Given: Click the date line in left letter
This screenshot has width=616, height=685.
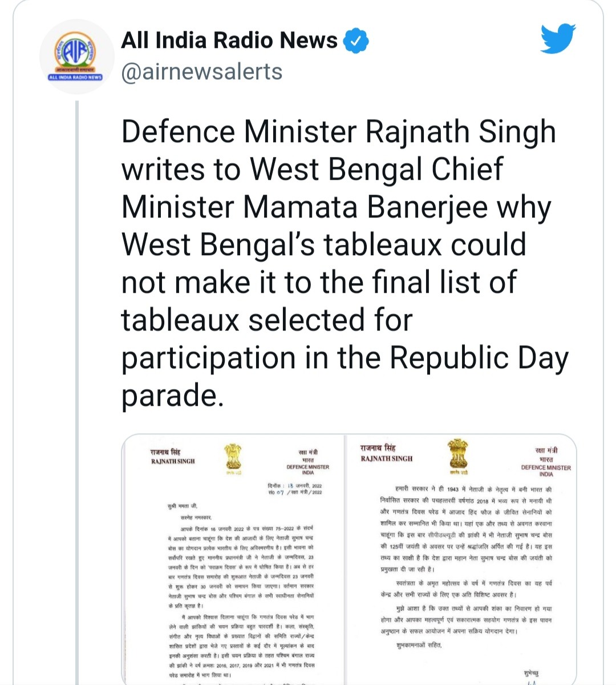Looking at the screenshot, I should [295, 486].
